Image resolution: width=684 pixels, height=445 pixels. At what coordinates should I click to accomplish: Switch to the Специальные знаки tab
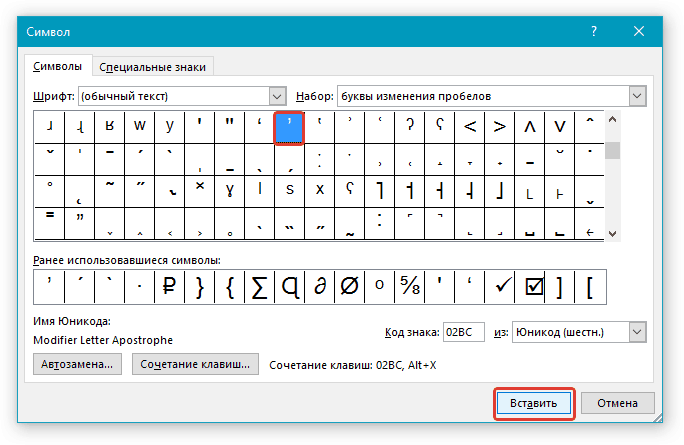tap(153, 67)
